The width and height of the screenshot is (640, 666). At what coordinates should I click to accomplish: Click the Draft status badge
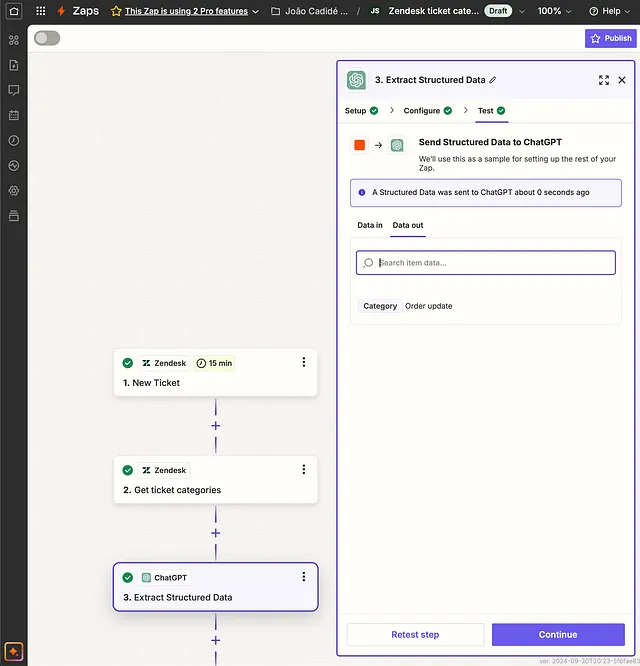[x=498, y=11]
